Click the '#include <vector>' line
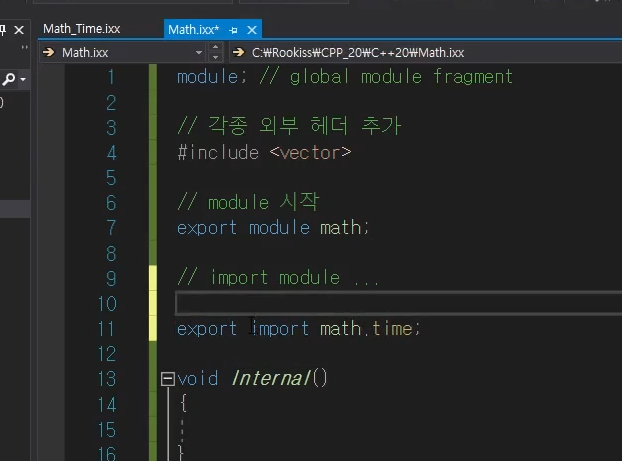This screenshot has width=622, height=461. click(264, 153)
